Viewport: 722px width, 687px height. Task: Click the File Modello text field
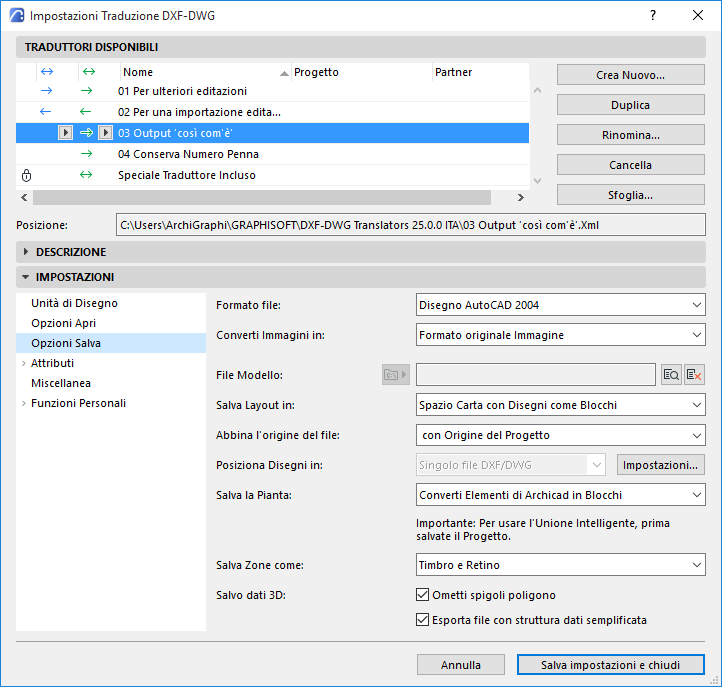tap(536, 375)
